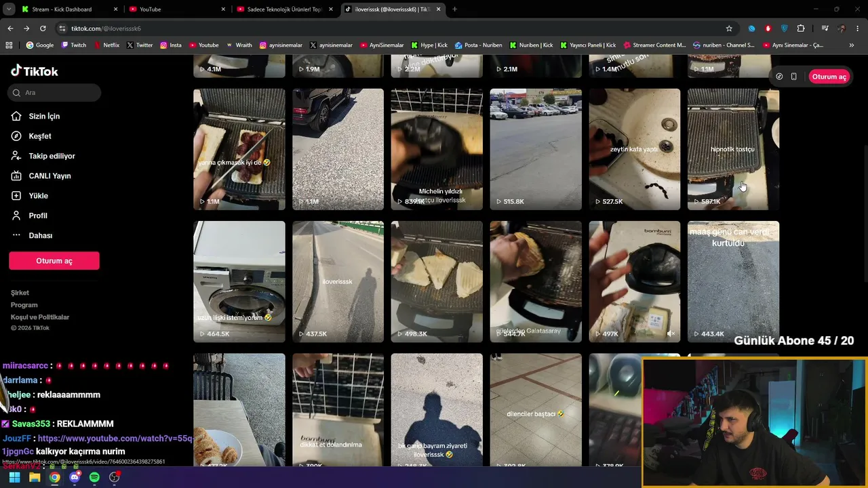Screen dimensions: 868x488
Task: Go forward in browser history
Action: click(26, 28)
